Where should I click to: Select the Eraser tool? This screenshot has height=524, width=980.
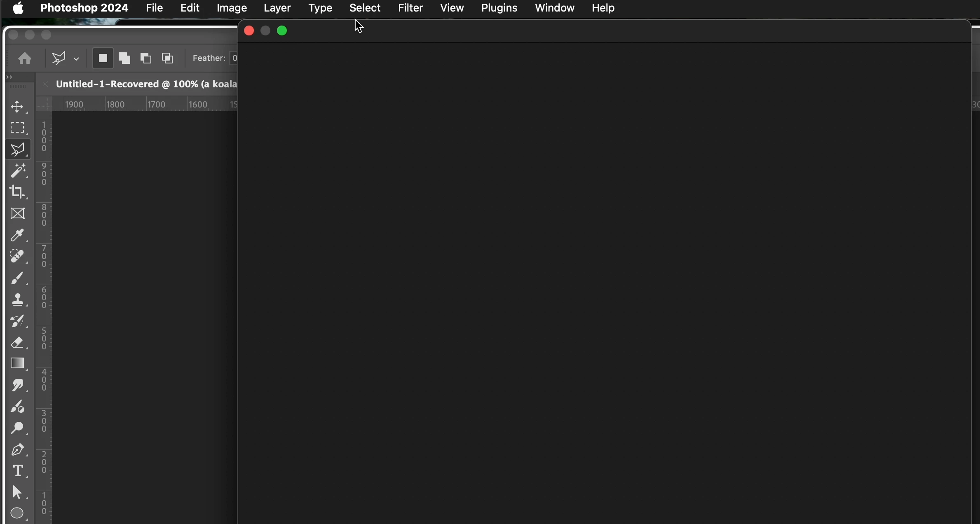click(18, 343)
